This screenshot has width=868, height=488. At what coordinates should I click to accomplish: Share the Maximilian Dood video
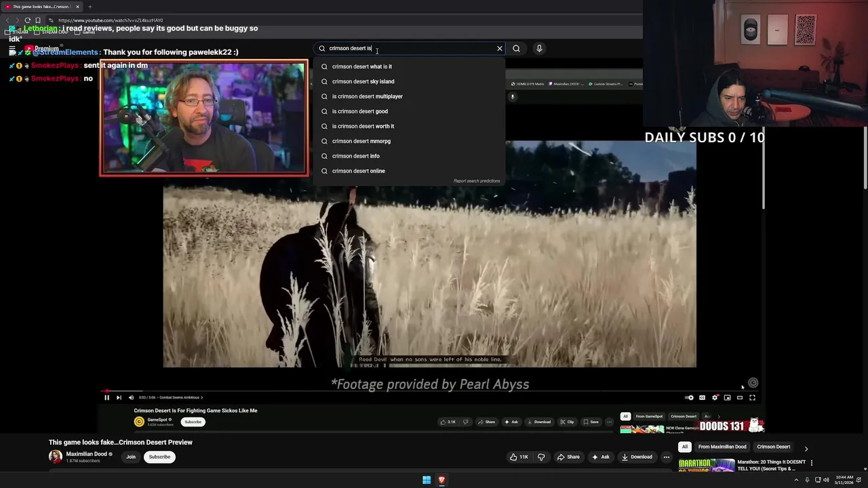pos(568,457)
